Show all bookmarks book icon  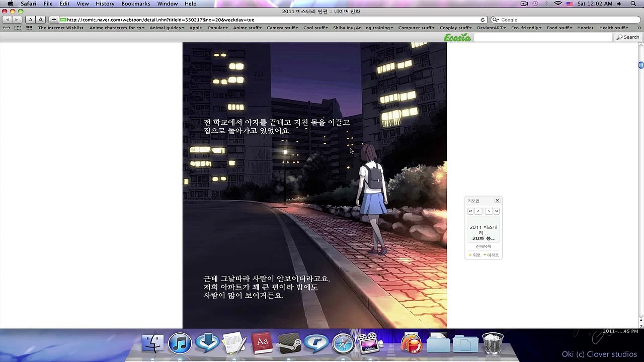18,28
